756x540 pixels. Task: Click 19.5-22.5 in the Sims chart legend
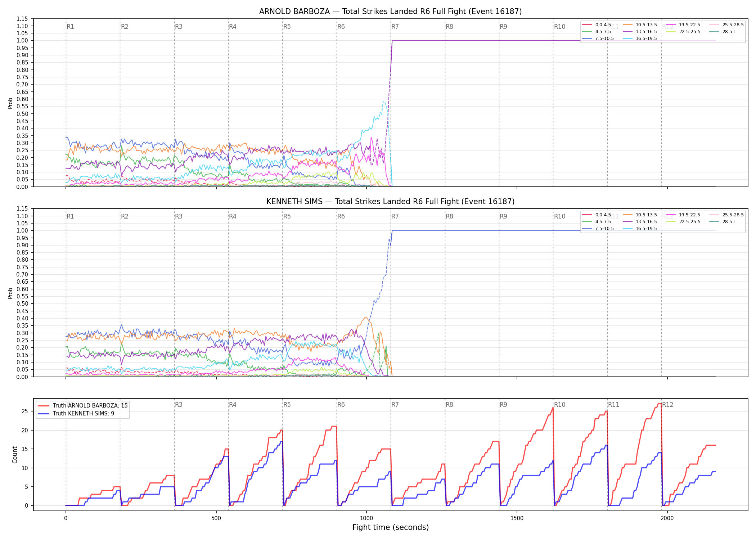point(690,215)
